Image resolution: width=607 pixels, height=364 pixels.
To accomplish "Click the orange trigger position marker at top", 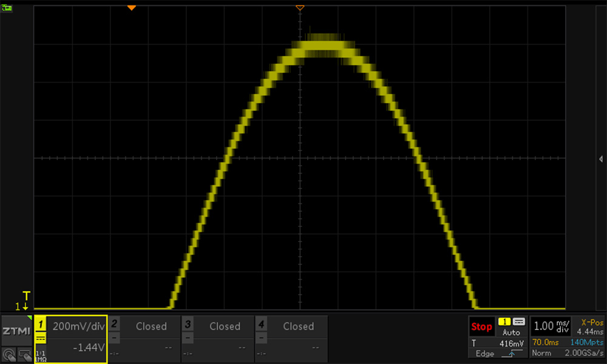I will click(131, 7).
